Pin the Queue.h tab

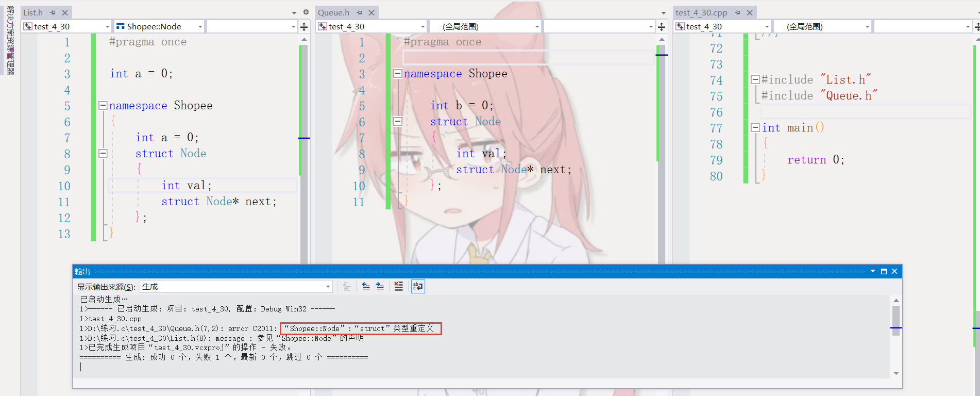[359, 12]
